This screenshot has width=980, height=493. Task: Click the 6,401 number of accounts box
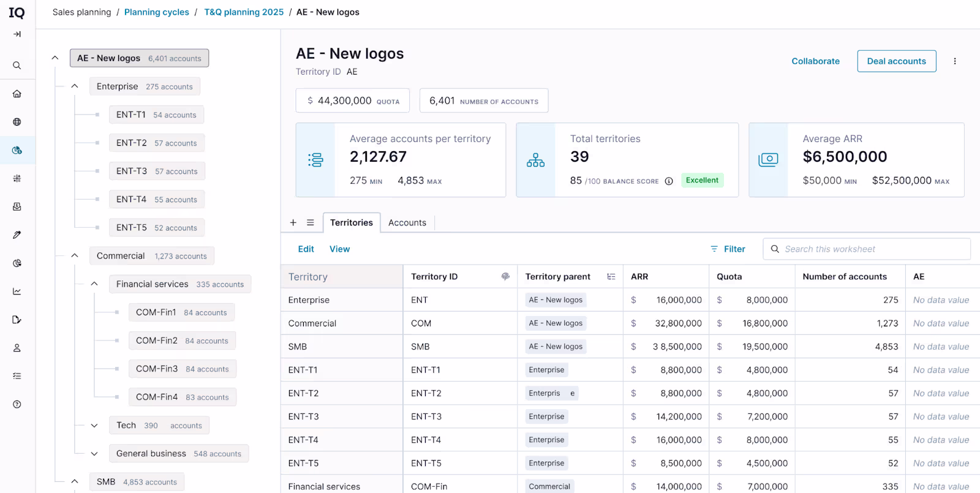tap(484, 100)
